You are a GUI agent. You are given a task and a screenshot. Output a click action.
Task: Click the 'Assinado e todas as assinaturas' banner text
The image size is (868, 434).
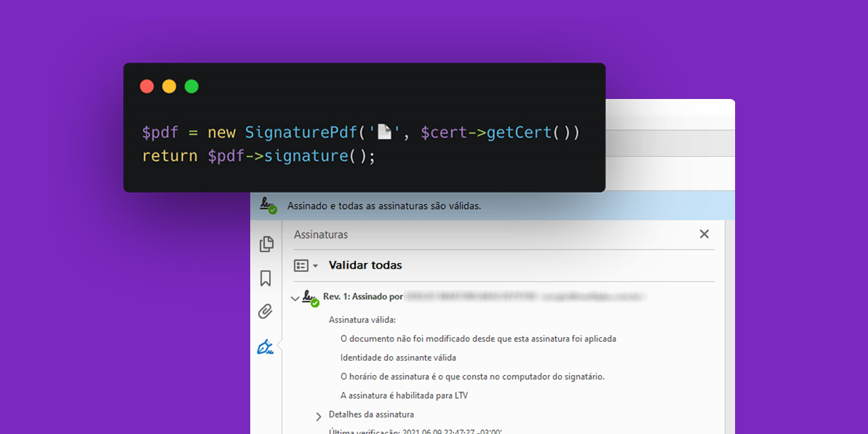coord(384,205)
